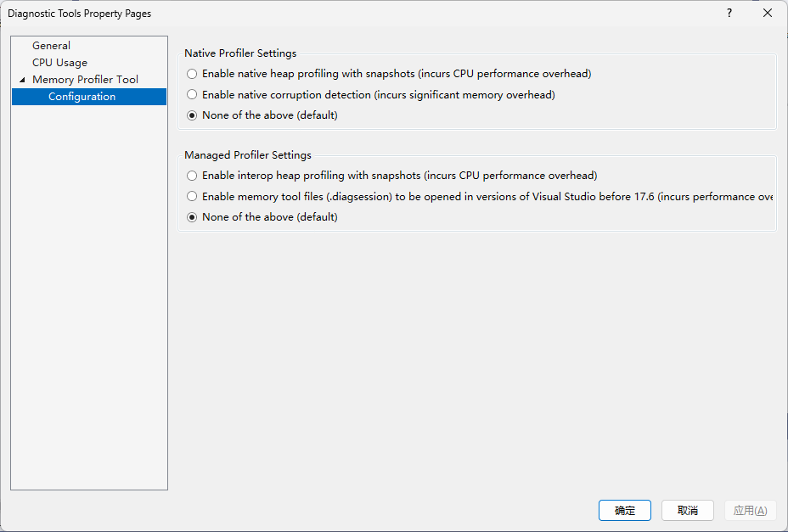Select CPU Usage in the tree

[x=59, y=63]
